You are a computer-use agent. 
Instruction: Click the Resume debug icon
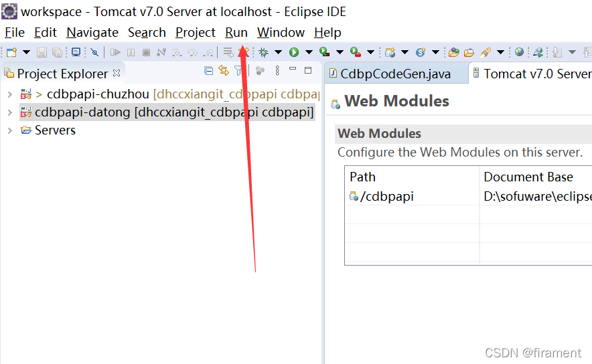click(115, 52)
